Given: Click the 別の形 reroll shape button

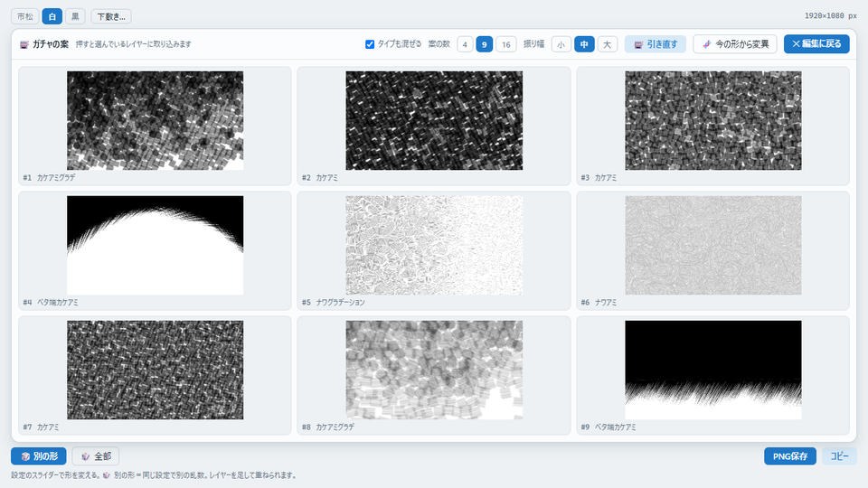Looking at the screenshot, I should [39, 455].
